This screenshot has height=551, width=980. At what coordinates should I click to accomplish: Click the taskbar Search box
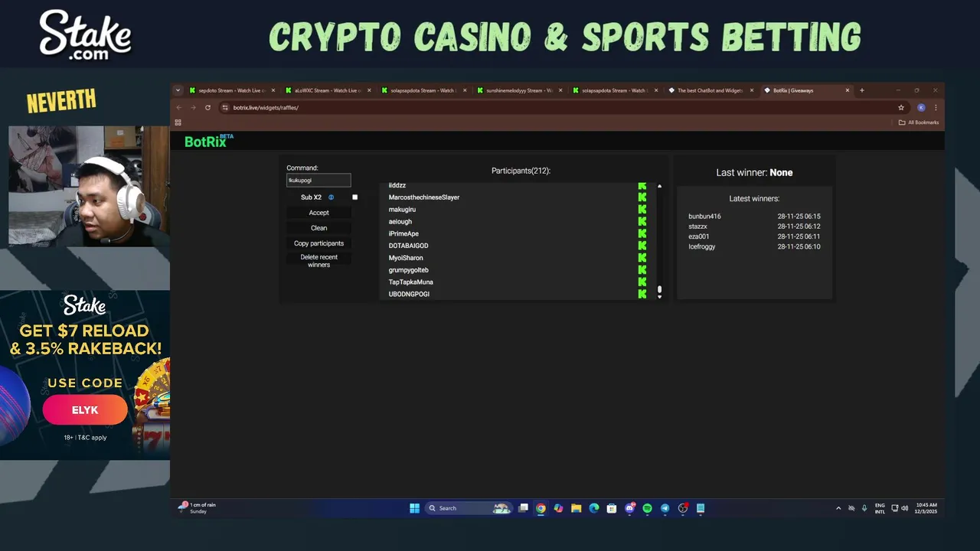click(x=468, y=508)
